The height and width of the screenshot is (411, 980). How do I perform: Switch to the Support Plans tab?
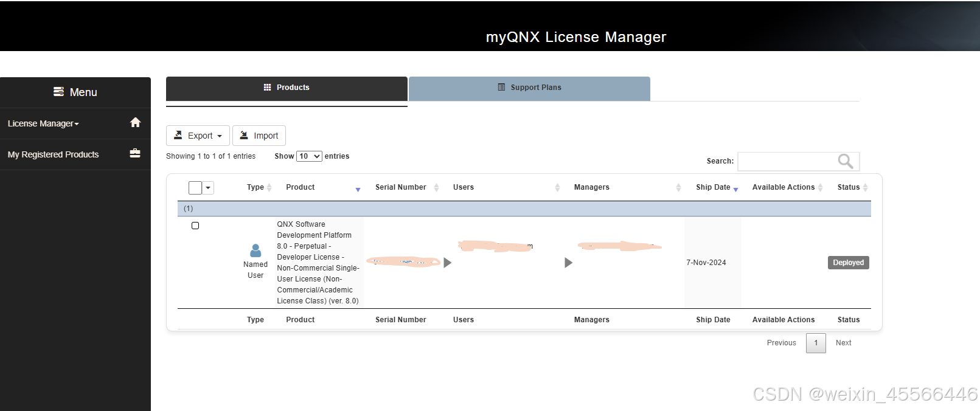529,88
